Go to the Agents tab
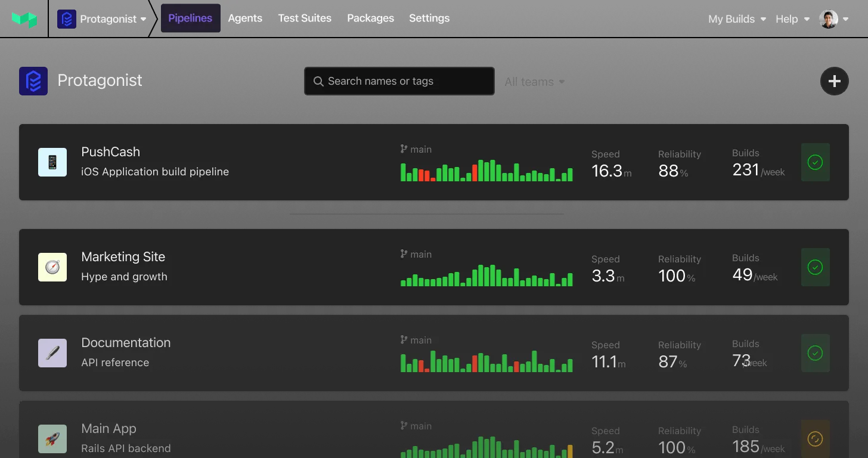The image size is (868, 458). click(x=245, y=18)
